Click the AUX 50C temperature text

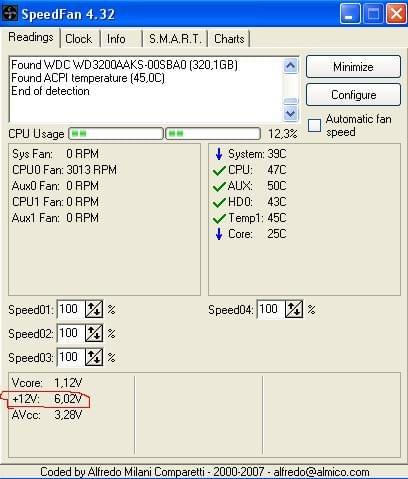point(257,186)
